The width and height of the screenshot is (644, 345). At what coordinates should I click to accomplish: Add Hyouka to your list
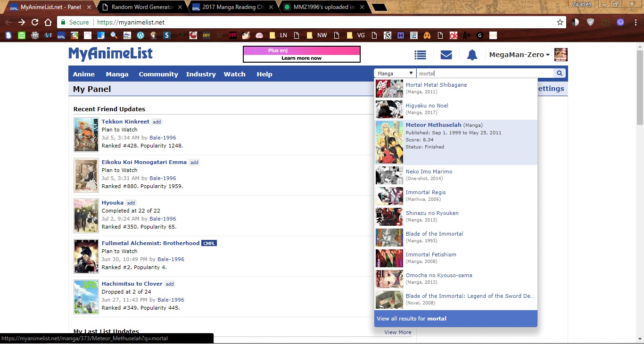131,203
